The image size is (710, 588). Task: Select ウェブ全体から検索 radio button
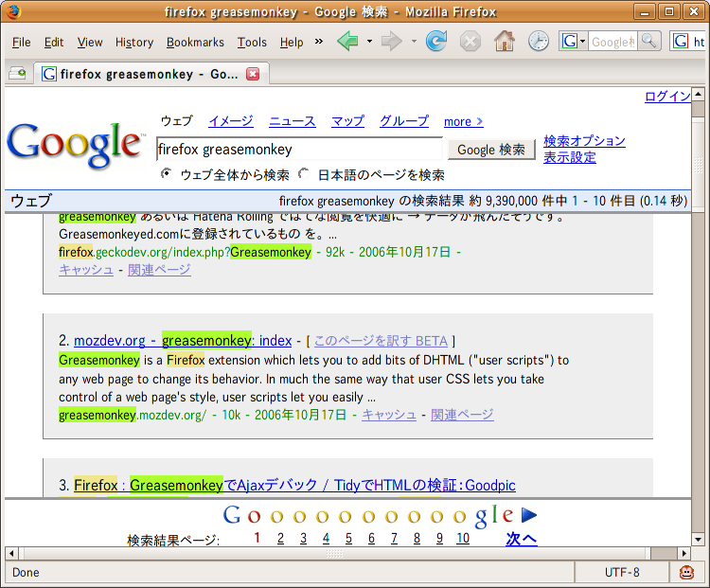point(167,174)
